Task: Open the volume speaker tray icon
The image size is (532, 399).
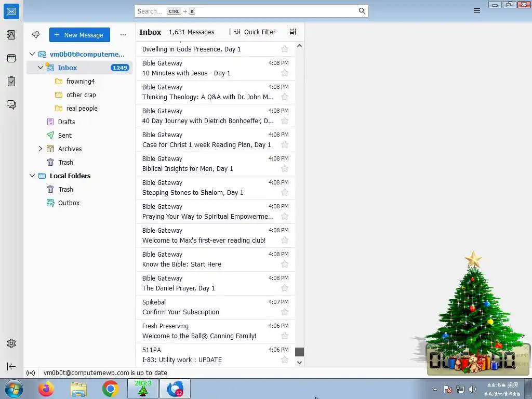Action: click(x=472, y=389)
